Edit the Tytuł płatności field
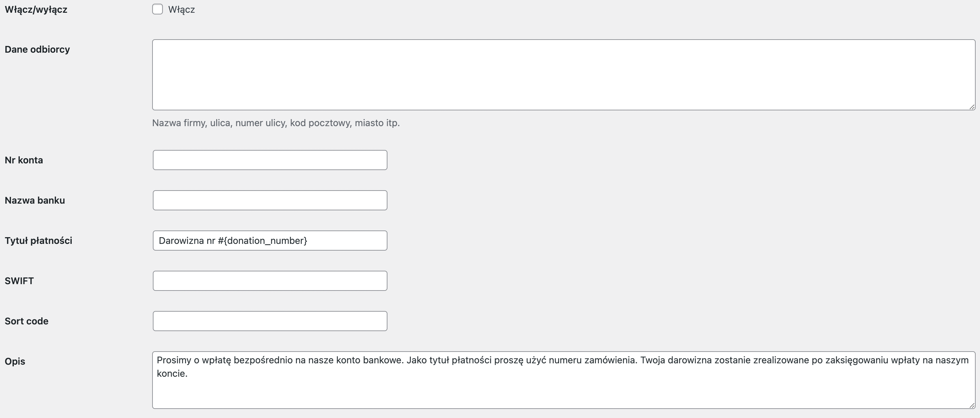 [x=270, y=241]
